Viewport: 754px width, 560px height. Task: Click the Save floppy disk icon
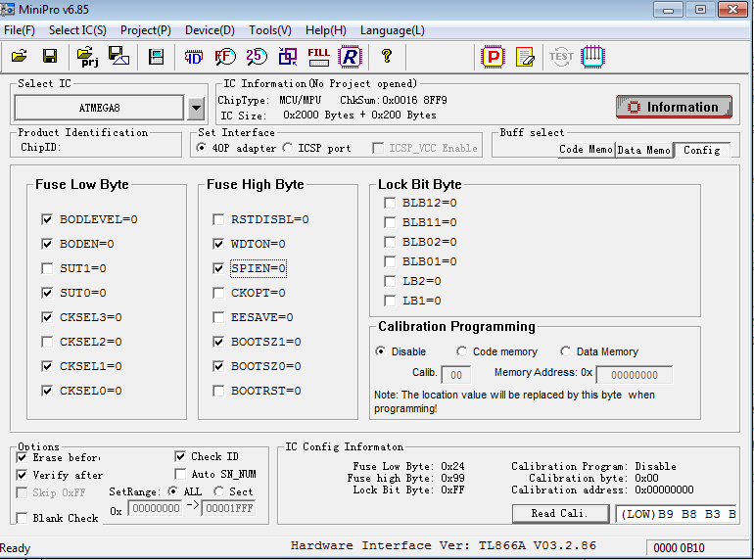pos(49,56)
